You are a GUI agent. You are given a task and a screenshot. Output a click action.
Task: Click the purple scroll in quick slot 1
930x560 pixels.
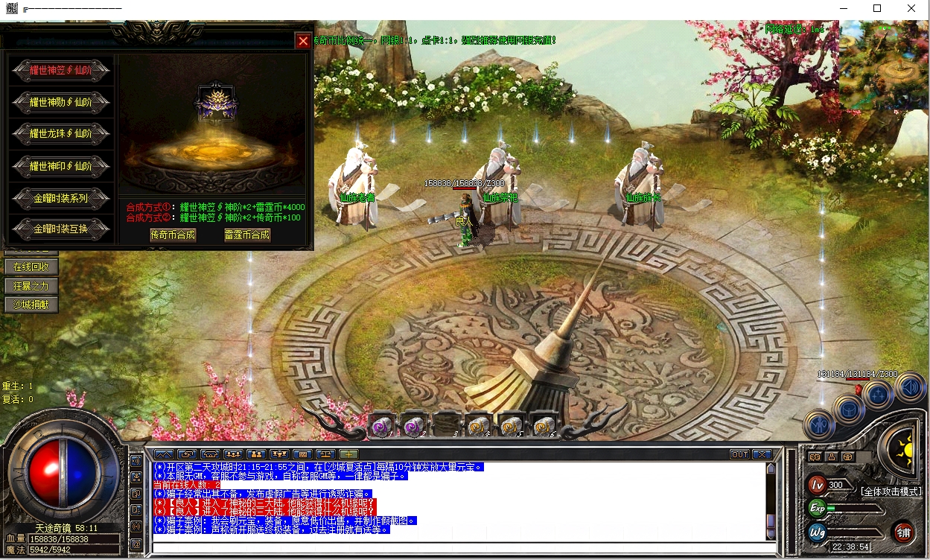click(380, 425)
